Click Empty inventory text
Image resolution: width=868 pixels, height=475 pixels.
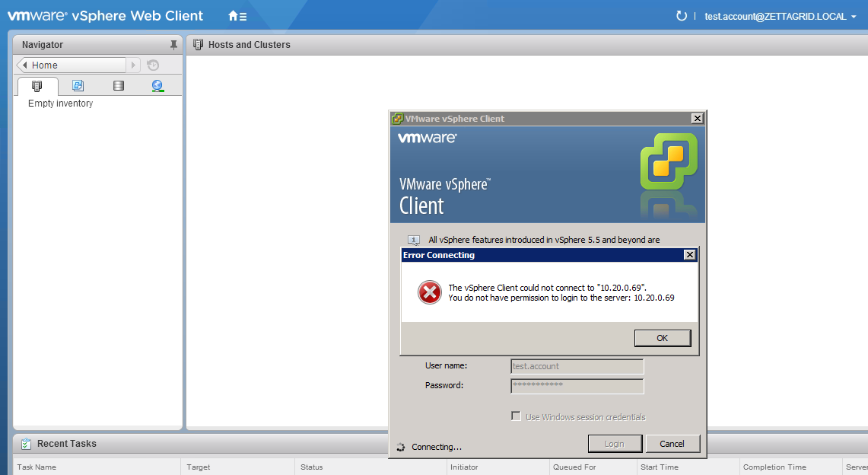(x=60, y=104)
